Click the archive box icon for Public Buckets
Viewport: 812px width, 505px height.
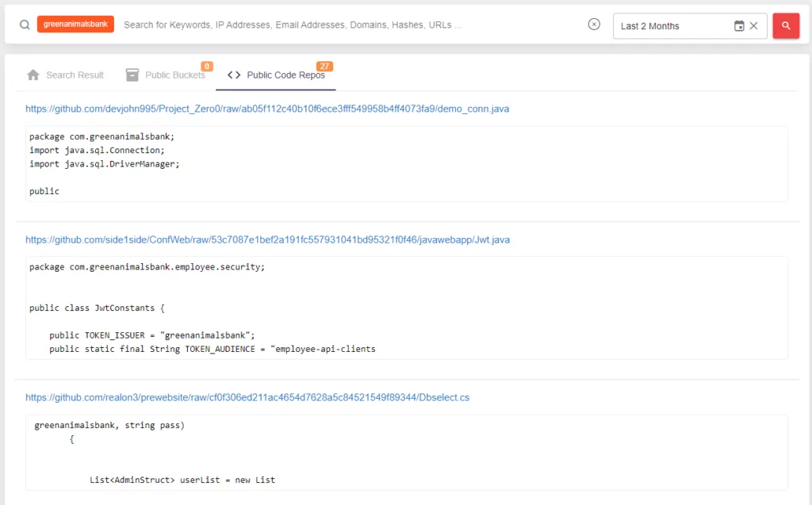pos(132,75)
